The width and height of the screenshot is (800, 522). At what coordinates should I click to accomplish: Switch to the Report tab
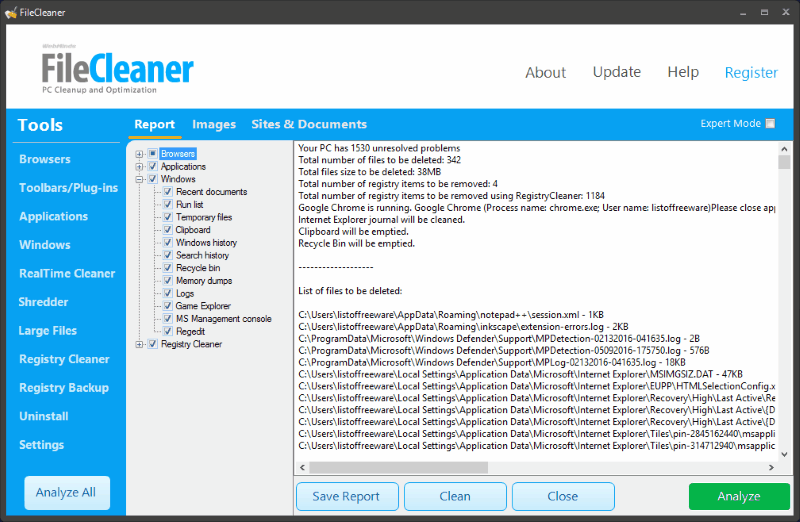[x=155, y=125]
